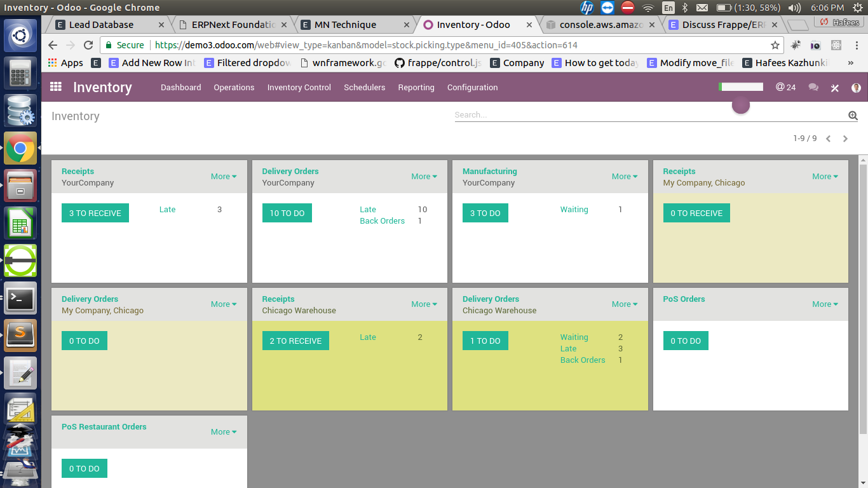Viewport: 868px width, 488px height.
Task: Click the React devtools extension icon
Action: (x=836, y=45)
